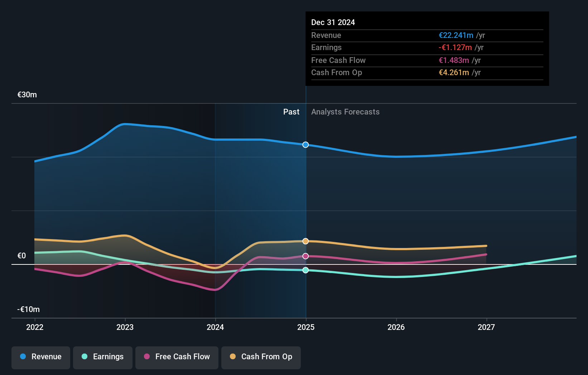
Task: Toggle the Cash From Op series visibility
Action: pyautogui.click(x=261, y=357)
